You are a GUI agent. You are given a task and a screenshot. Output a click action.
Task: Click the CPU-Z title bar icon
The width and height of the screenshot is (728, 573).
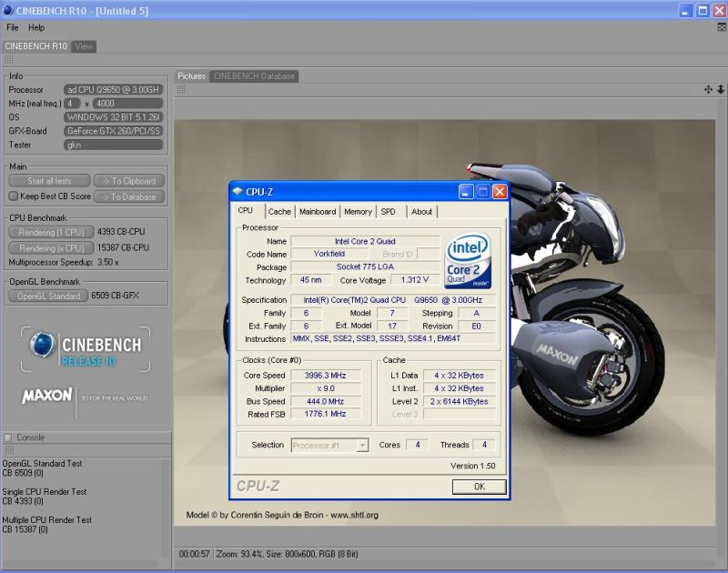pyautogui.click(x=238, y=192)
